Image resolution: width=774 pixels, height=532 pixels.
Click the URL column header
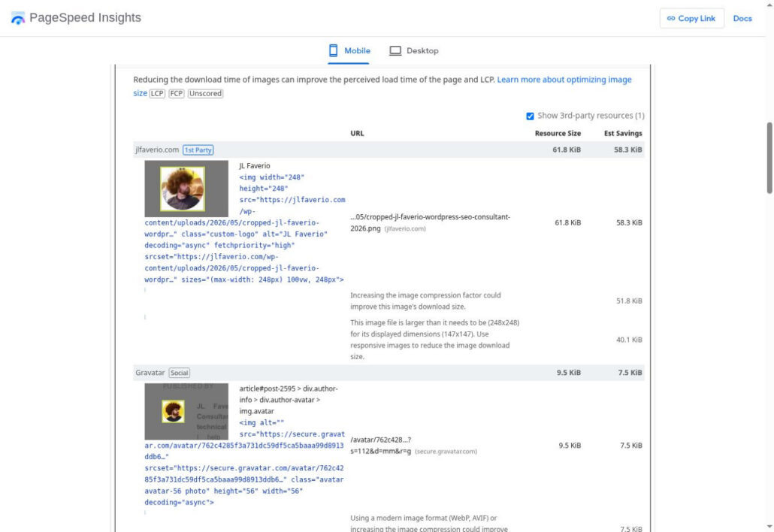point(357,133)
